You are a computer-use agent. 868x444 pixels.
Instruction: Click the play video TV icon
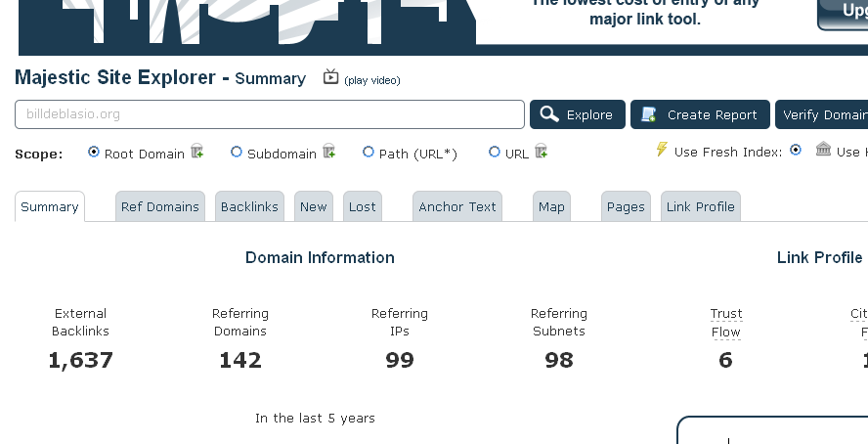330,77
